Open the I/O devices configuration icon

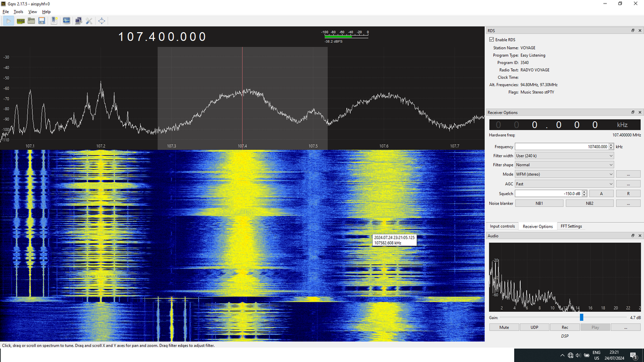pyautogui.click(x=21, y=21)
